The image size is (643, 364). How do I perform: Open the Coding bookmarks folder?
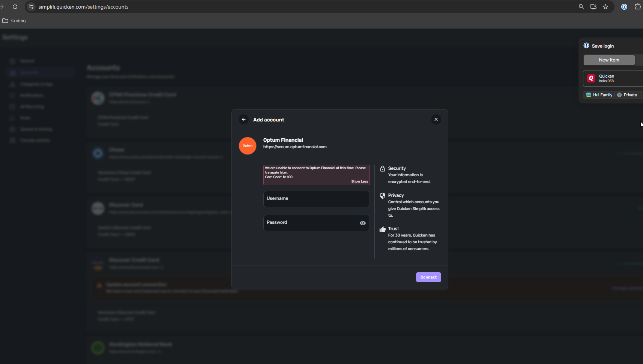tap(14, 21)
